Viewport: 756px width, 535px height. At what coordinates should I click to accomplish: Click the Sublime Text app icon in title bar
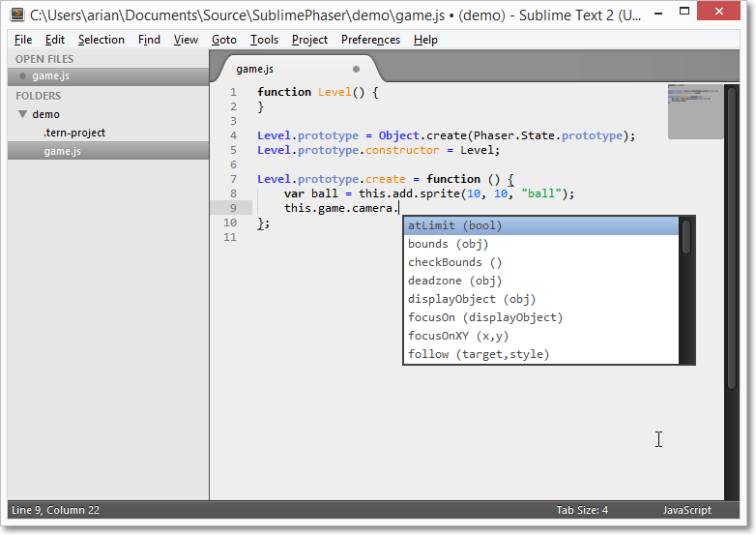point(17,14)
